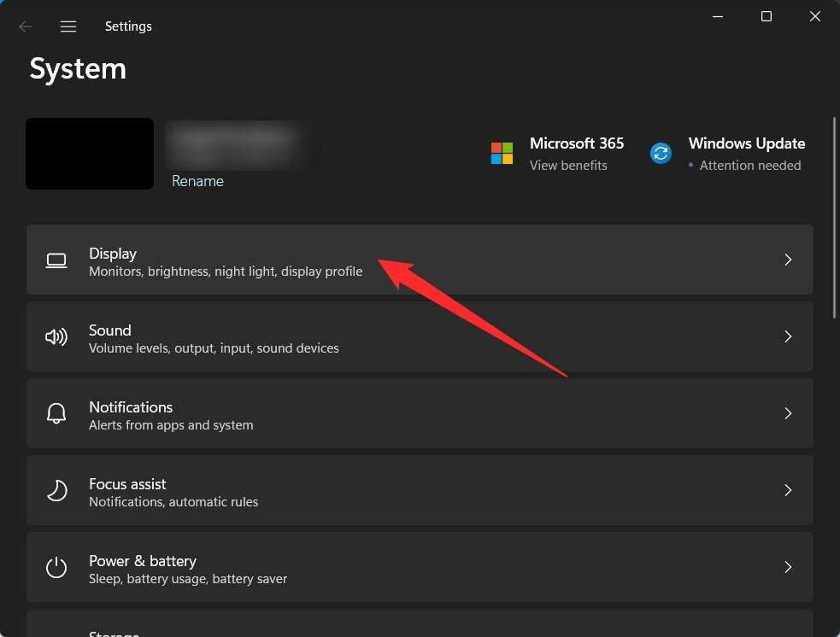Screen dimensions: 840x637
Task: Expand Display settings via chevron
Action: pyautogui.click(x=788, y=260)
